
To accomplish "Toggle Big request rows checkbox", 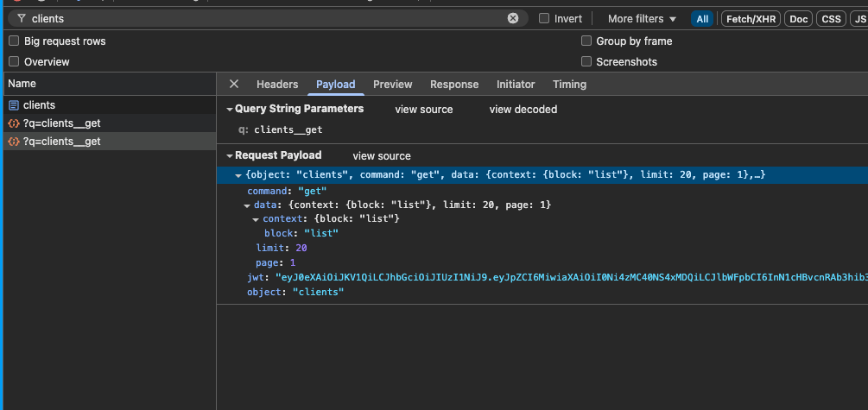I will point(14,41).
